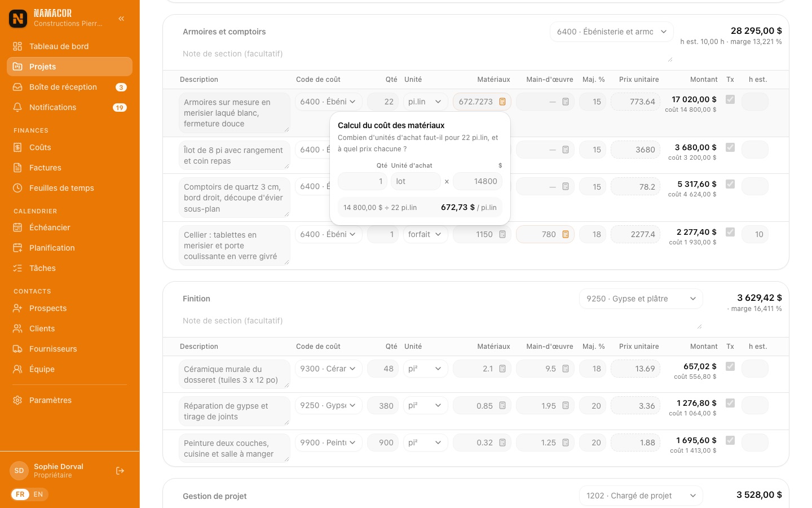The height and width of the screenshot is (508, 812).
Task: Open the materials calculator in the Peinture deux couches row
Action: pos(502,443)
